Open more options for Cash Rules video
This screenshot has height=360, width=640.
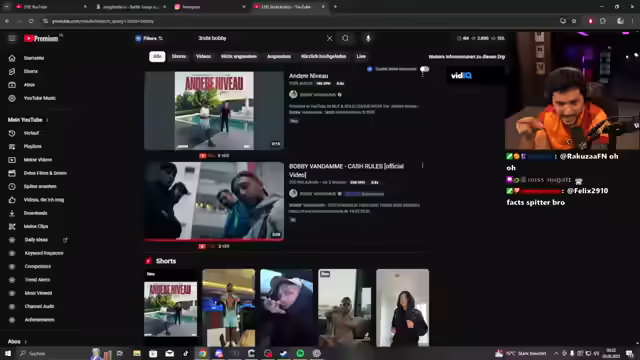coord(422,165)
